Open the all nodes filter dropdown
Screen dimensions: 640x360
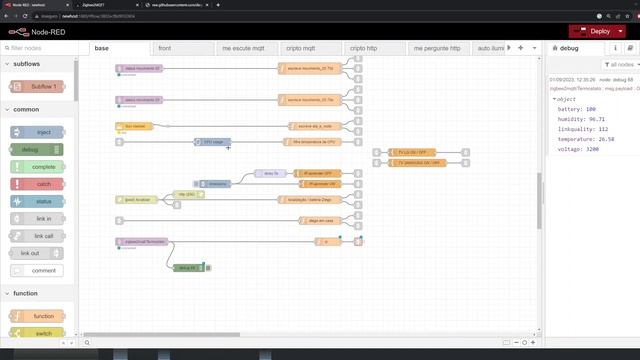click(x=621, y=64)
